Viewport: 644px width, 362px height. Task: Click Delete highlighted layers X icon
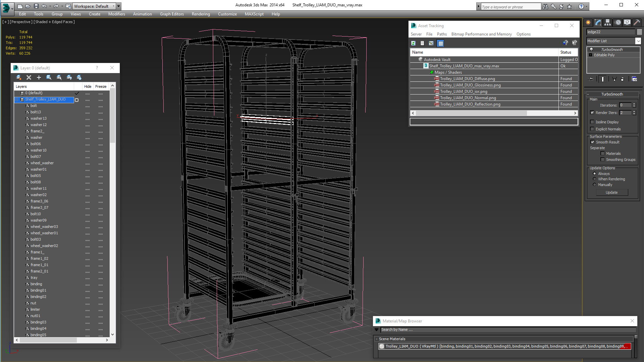(29, 77)
